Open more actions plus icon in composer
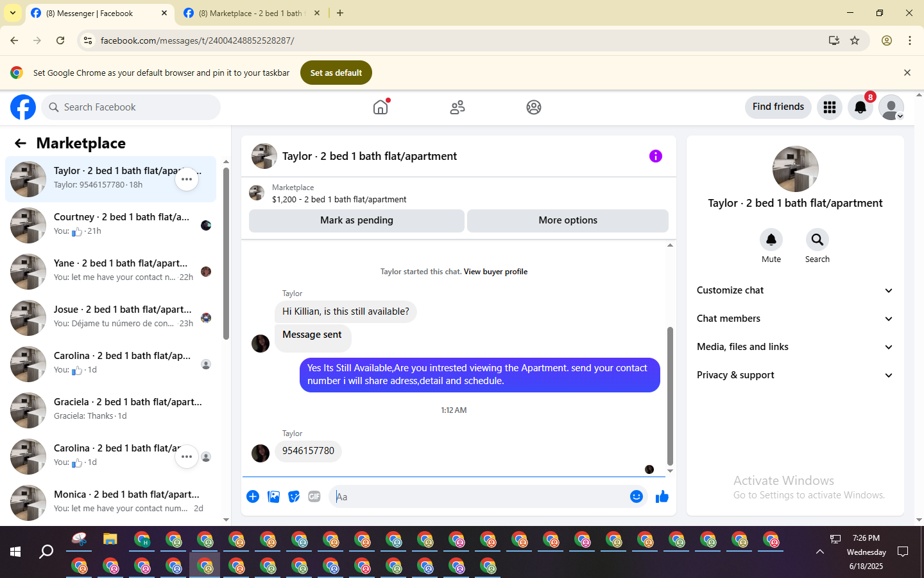This screenshot has width=924, height=578. coord(253,496)
